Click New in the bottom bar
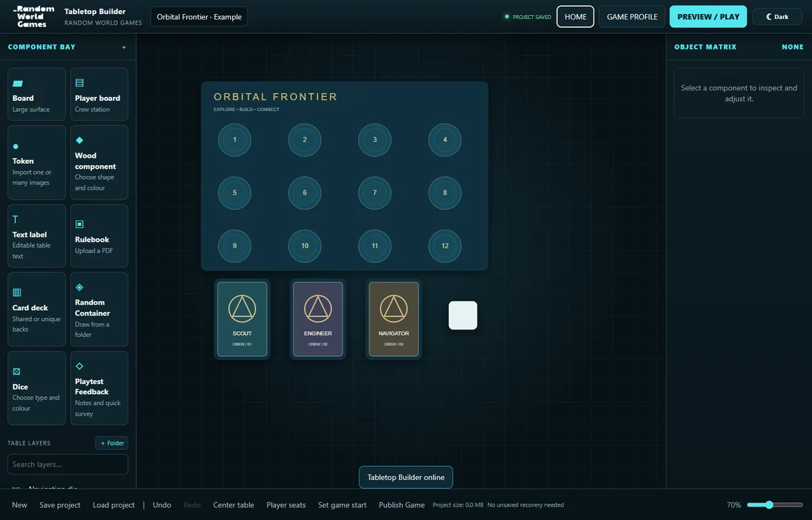The width and height of the screenshot is (812, 520). [x=20, y=505]
